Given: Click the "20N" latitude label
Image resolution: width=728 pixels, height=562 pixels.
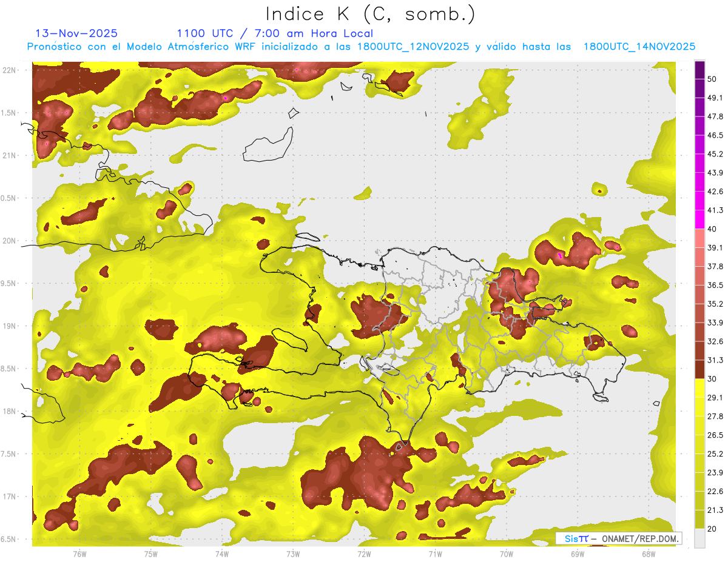Looking at the screenshot, I should (10, 241).
